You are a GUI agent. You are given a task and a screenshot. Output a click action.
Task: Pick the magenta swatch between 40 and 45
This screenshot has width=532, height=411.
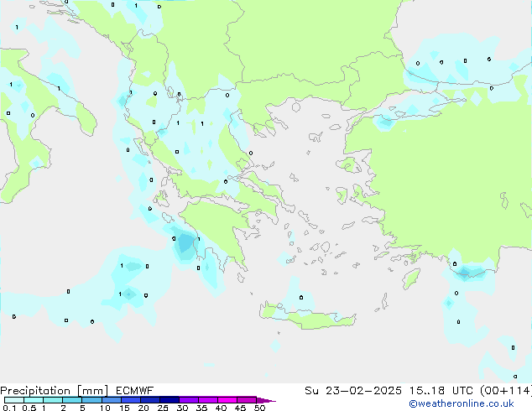click(227, 400)
